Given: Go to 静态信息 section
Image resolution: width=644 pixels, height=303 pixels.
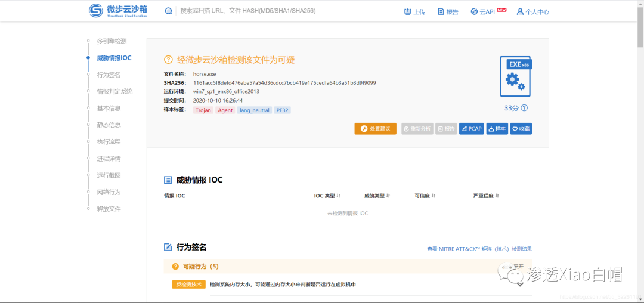Looking at the screenshot, I should pos(109,125).
